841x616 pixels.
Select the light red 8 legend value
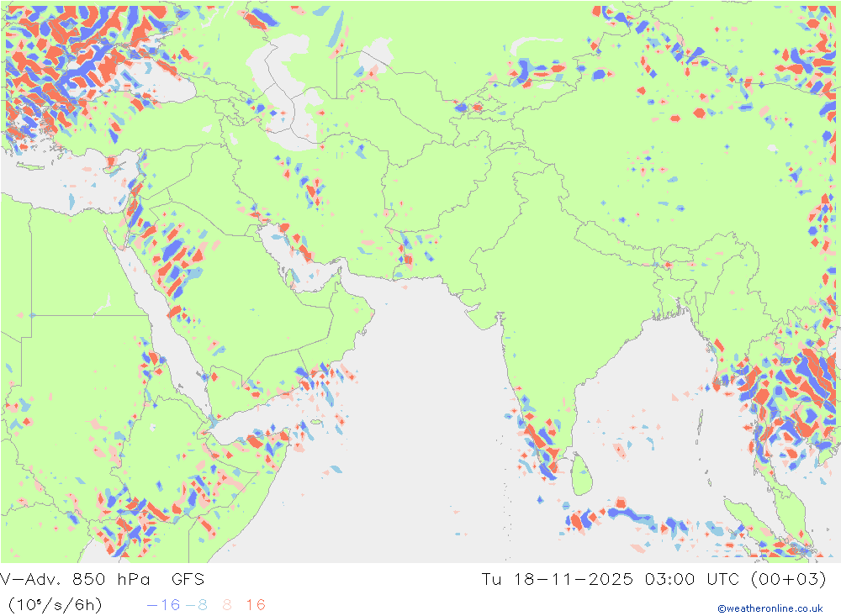pyautogui.click(x=227, y=605)
